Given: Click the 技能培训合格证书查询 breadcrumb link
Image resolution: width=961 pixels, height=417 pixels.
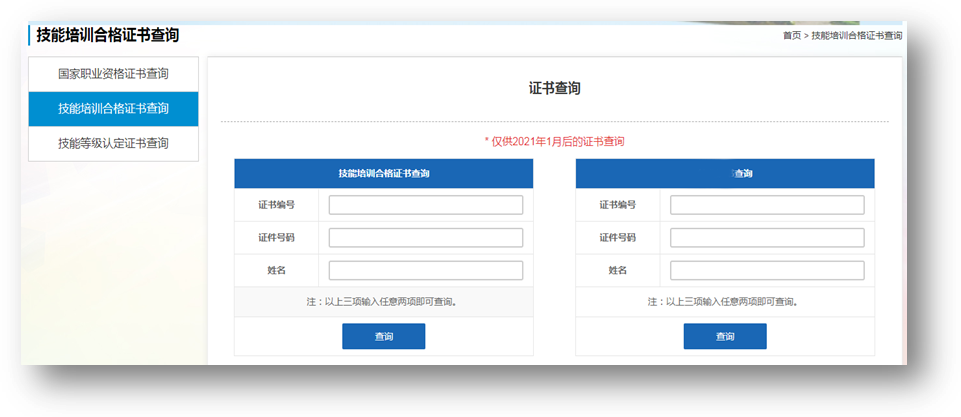Looking at the screenshot, I should point(856,36).
